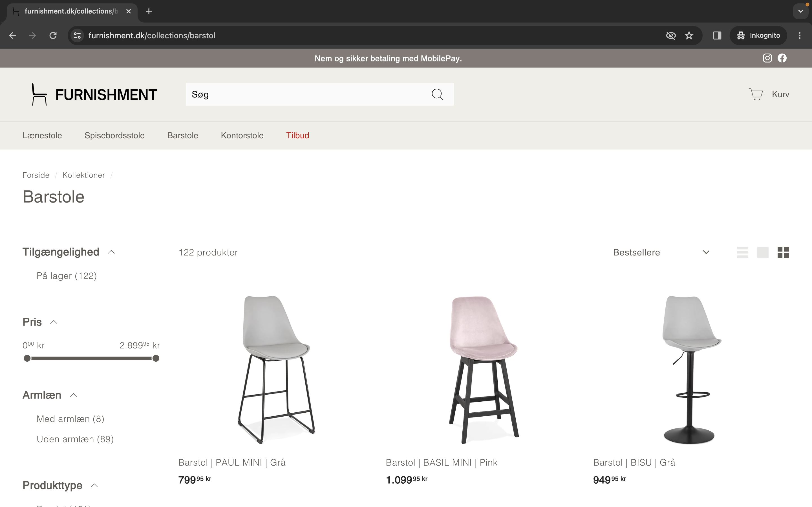Switch to large single-tile view icon

pyautogui.click(x=763, y=252)
